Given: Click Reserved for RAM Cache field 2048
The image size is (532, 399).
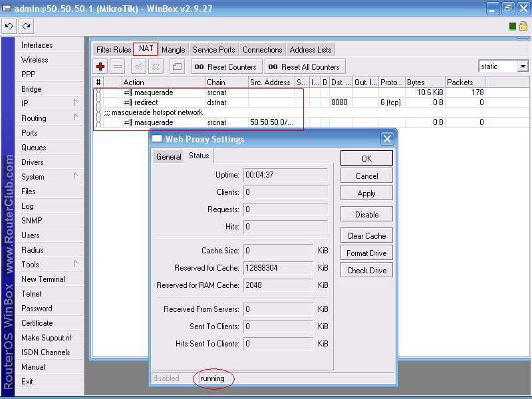Looking at the screenshot, I should point(278,285).
